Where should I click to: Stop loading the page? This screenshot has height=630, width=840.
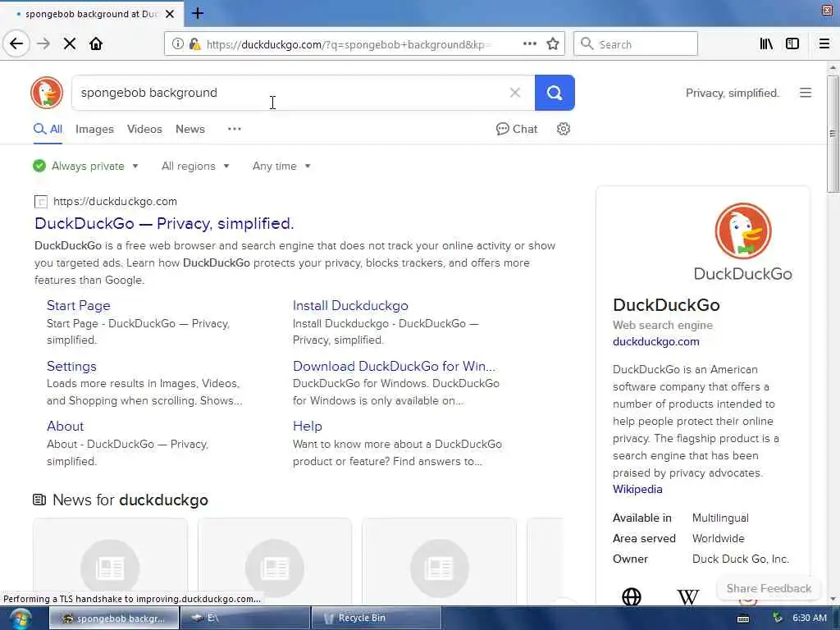pos(70,43)
